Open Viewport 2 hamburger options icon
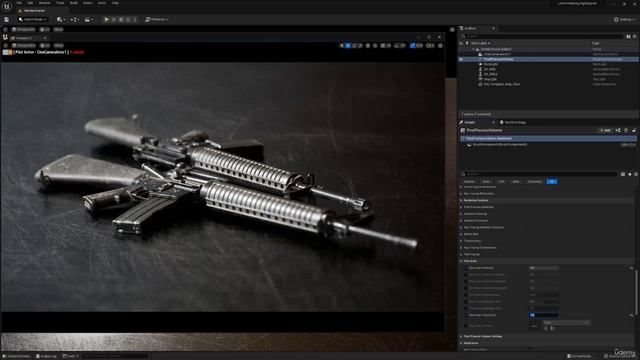 [5, 45]
